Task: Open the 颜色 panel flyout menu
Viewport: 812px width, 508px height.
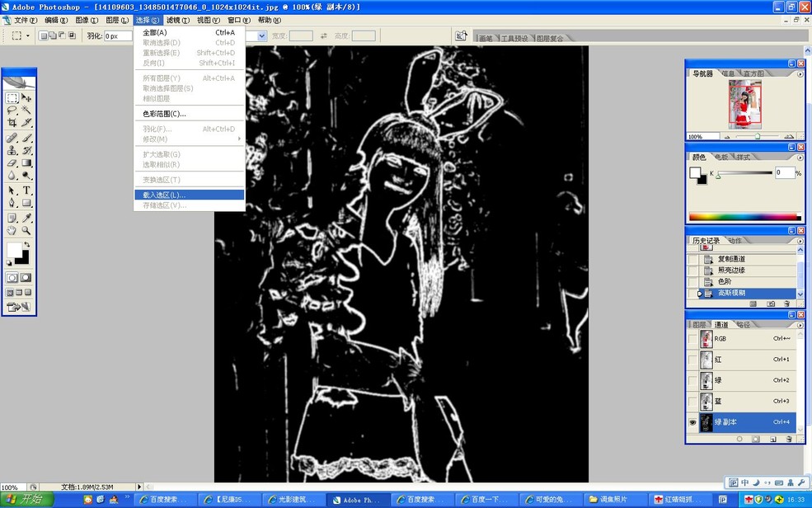Action: [x=800, y=158]
